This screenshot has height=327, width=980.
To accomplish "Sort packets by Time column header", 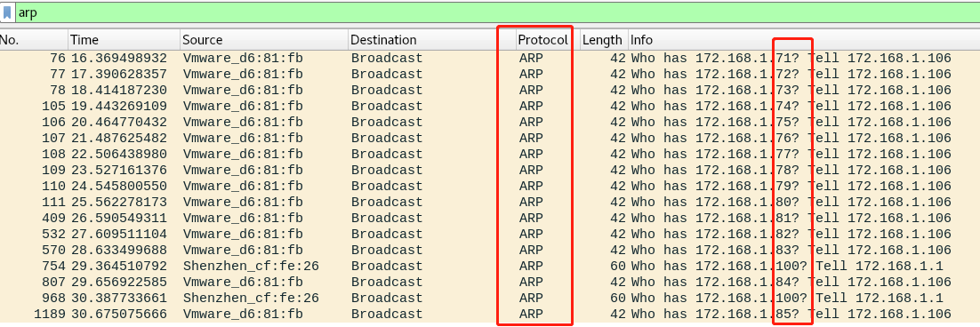I will click(125, 40).
